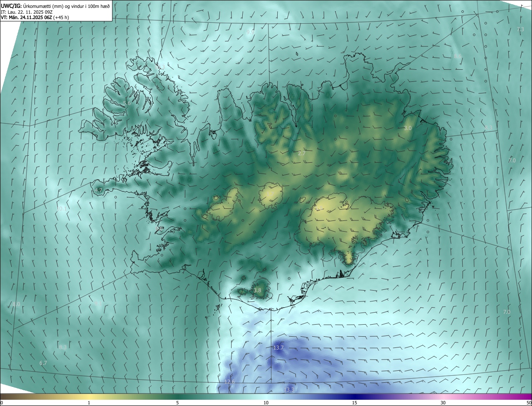The height and width of the screenshot is (406, 532).
Task: Click the 9.9 value label on the map
Action: pos(250,32)
